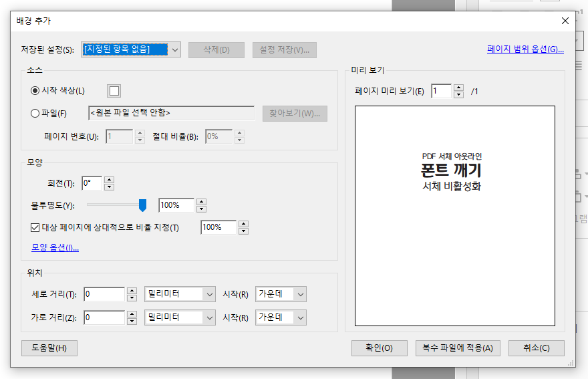588x379 pixels.
Task: Decrease relative scale with down arrow
Action: (x=243, y=231)
